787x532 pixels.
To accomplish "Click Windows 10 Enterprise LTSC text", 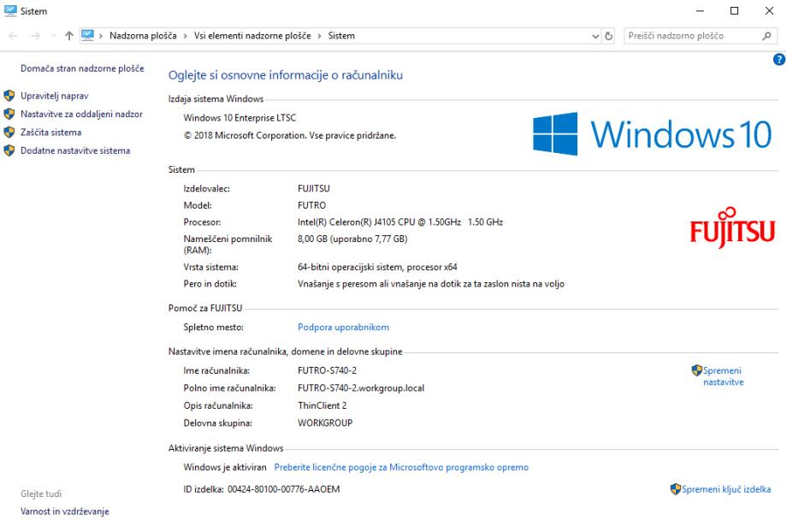I will click(x=240, y=118).
